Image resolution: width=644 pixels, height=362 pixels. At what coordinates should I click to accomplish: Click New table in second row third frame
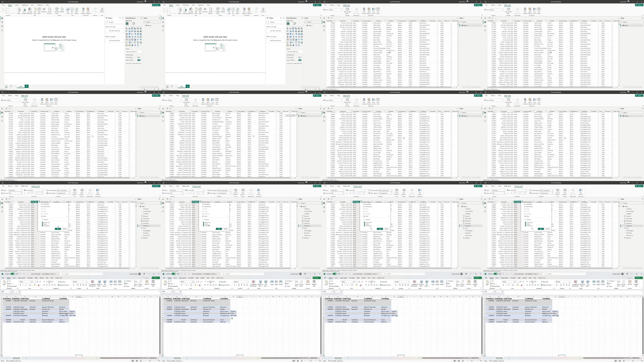(378, 101)
